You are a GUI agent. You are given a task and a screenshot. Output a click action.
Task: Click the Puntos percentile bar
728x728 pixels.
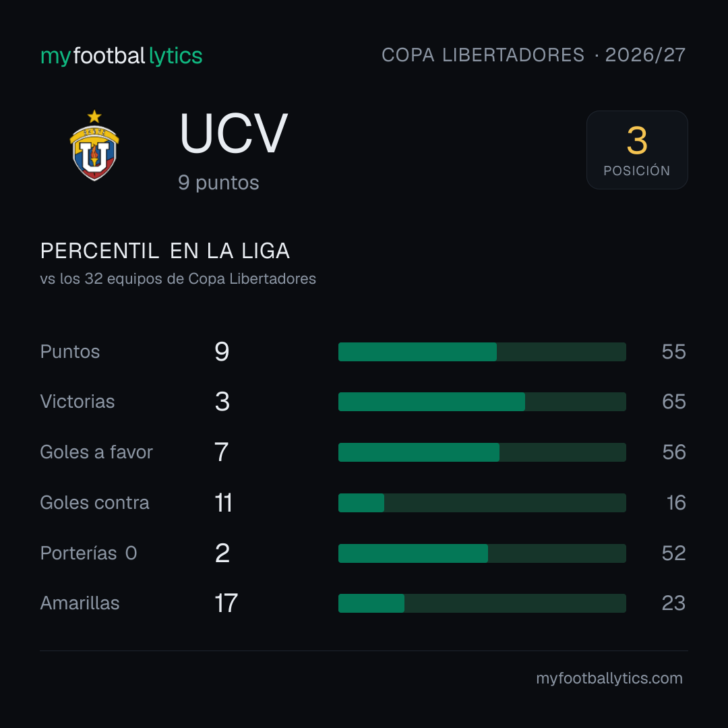pyautogui.click(x=482, y=352)
